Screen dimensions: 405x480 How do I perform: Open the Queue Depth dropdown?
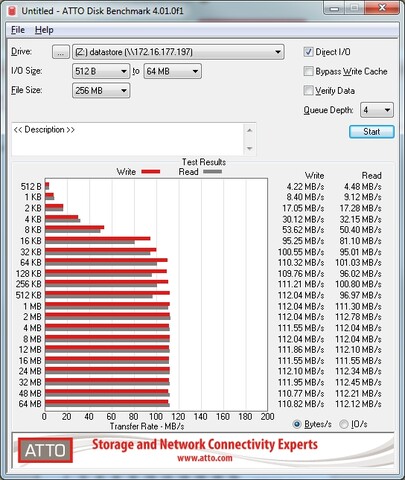click(x=377, y=110)
